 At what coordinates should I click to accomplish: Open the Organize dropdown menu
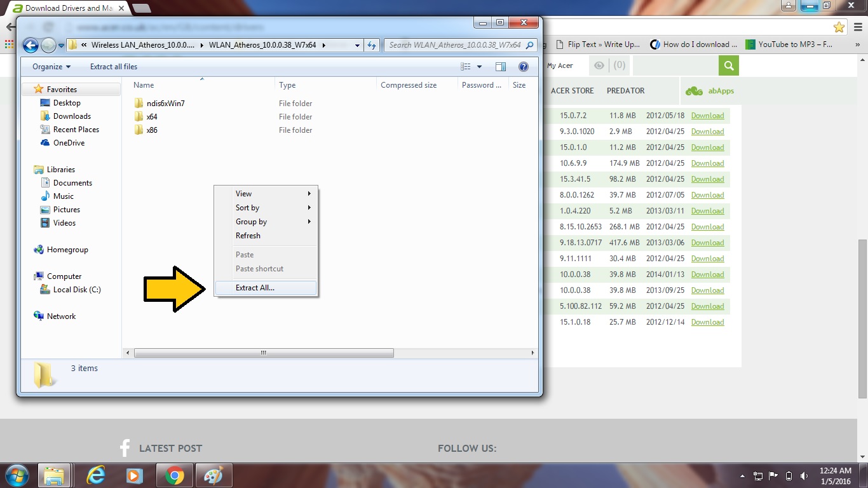(51, 67)
